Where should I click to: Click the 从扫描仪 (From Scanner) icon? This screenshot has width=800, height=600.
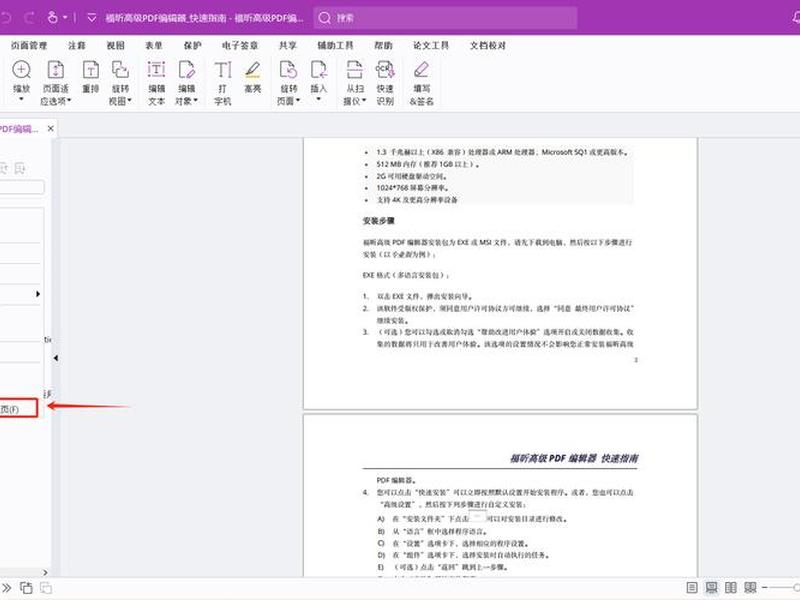tap(354, 70)
